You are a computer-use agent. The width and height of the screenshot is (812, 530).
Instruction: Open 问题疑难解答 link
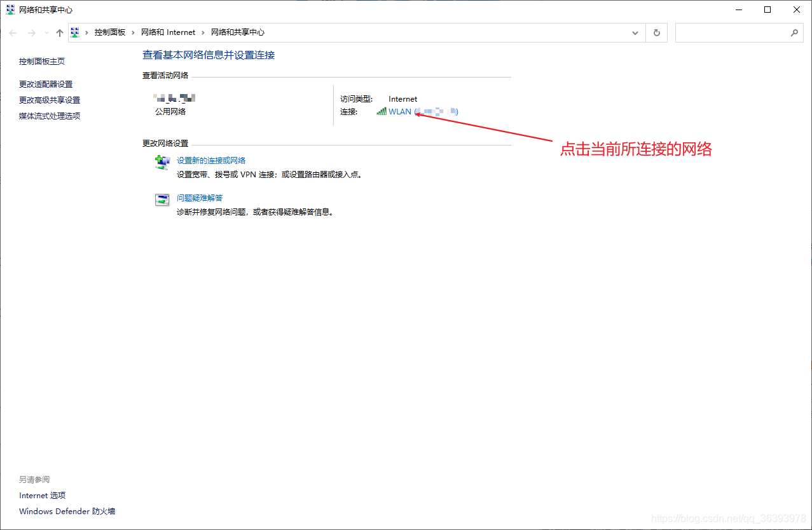coord(200,198)
